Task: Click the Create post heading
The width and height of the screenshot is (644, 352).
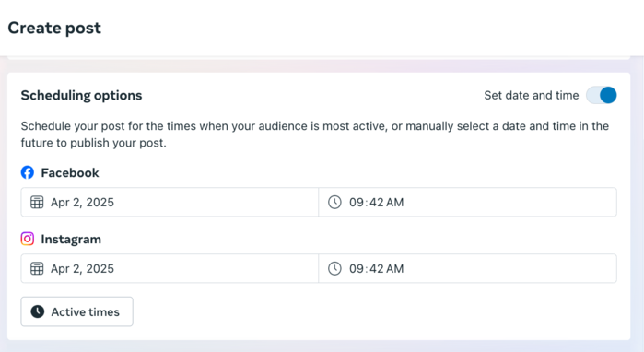Action: click(x=54, y=28)
